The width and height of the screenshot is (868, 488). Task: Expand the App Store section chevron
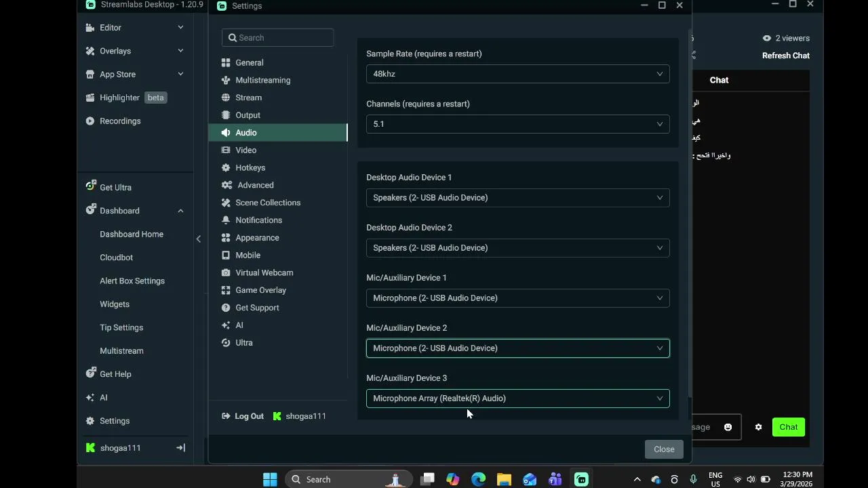(x=180, y=75)
